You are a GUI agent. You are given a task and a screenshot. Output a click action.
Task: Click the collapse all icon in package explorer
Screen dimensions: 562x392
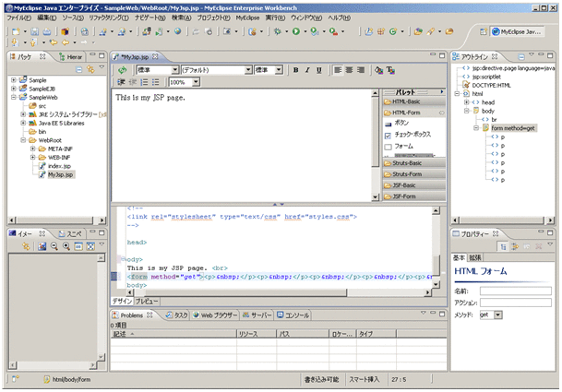[x=79, y=69]
